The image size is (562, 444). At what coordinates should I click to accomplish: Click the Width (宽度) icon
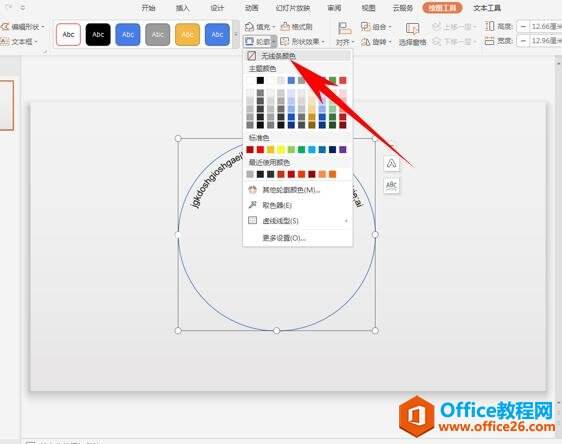[x=489, y=41]
